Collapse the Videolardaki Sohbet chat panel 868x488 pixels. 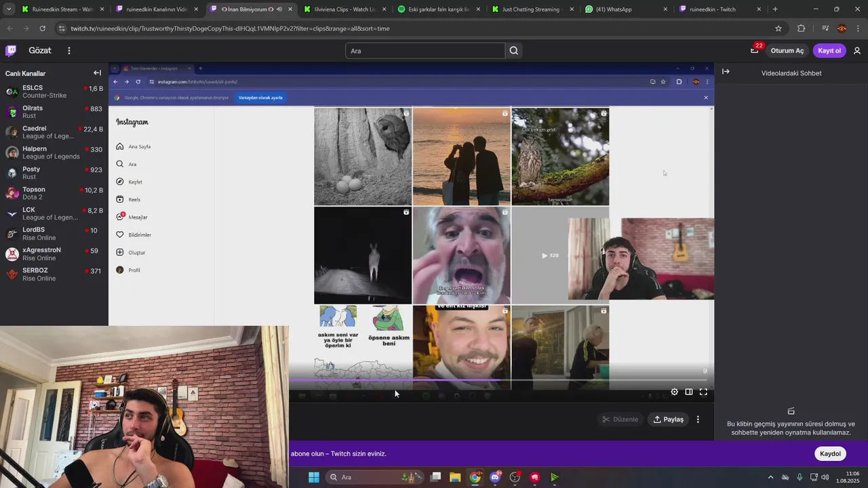726,72
